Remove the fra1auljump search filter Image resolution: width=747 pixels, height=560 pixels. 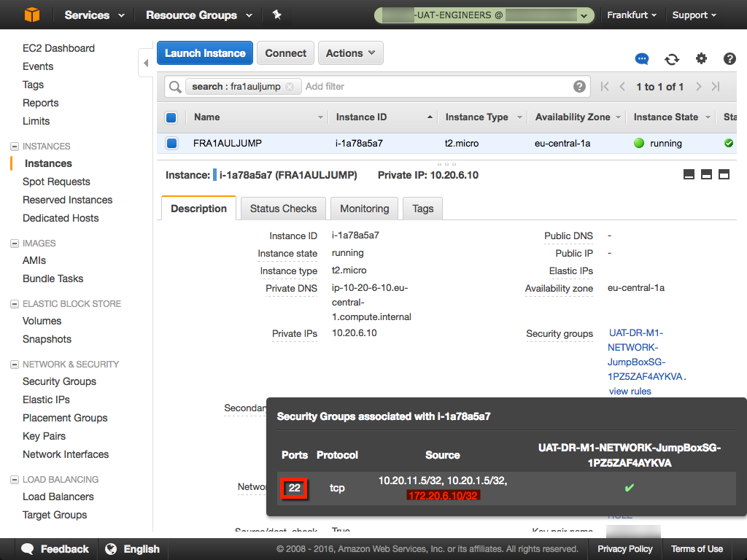(289, 87)
